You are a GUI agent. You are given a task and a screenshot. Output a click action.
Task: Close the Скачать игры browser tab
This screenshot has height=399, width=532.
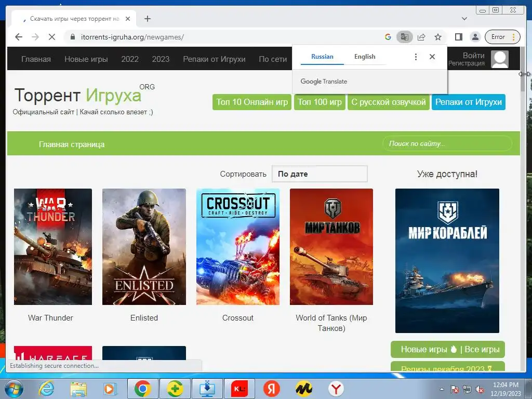[128, 19]
